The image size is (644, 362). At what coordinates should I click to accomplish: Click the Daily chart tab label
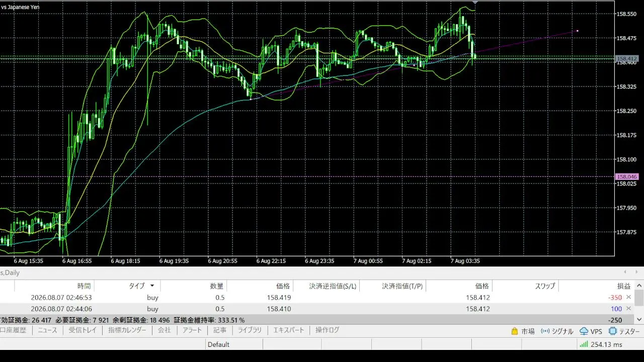point(10,273)
